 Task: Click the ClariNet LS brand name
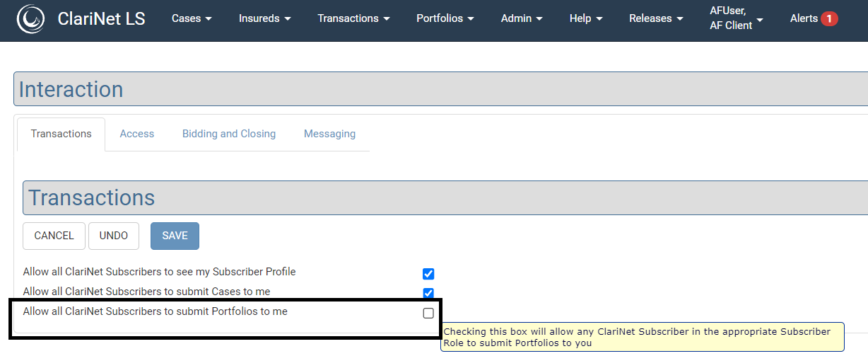pos(101,19)
